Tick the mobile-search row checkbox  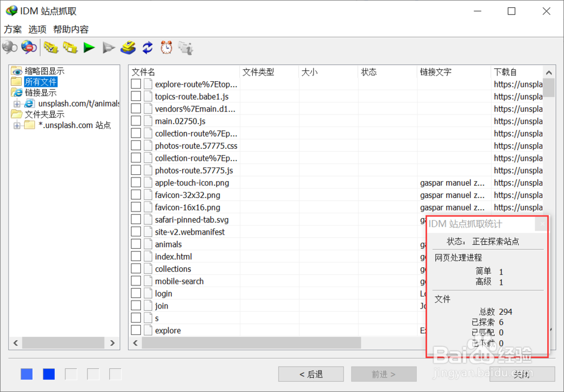tap(136, 281)
